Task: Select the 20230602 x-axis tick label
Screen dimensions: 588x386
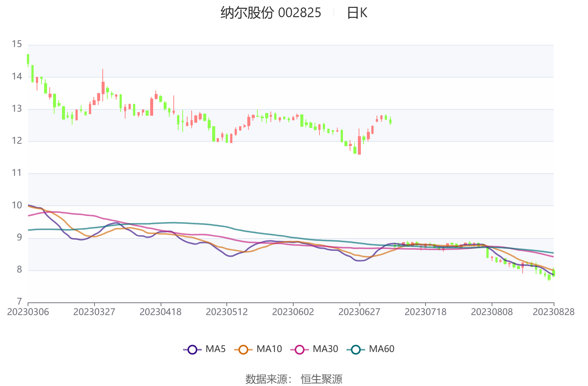Action: click(293, 312)
